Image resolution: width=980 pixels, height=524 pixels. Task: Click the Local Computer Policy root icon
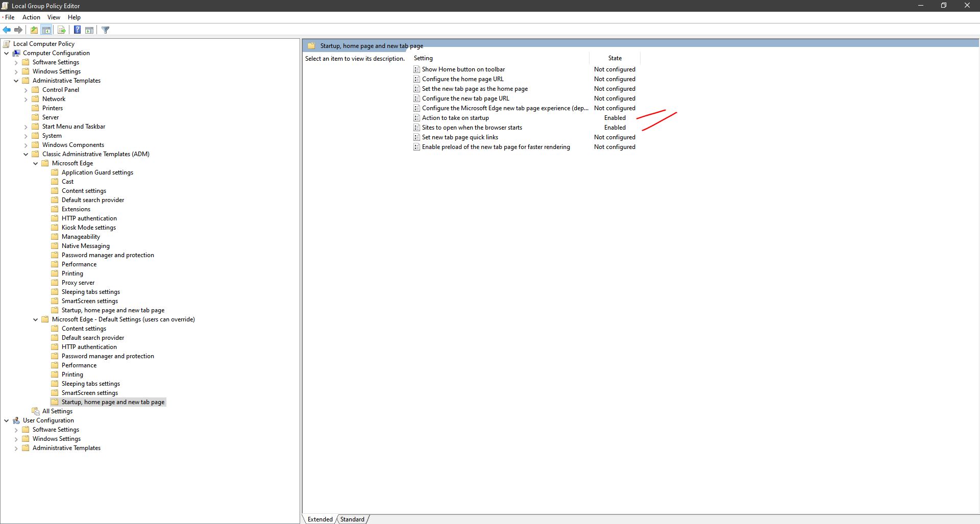click(x=7, y=44)
